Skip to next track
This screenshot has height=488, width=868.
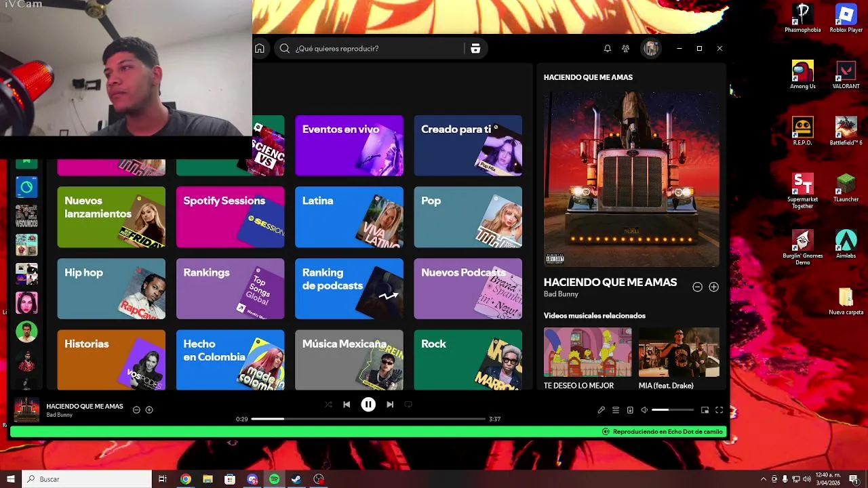(x=390, y=405)
